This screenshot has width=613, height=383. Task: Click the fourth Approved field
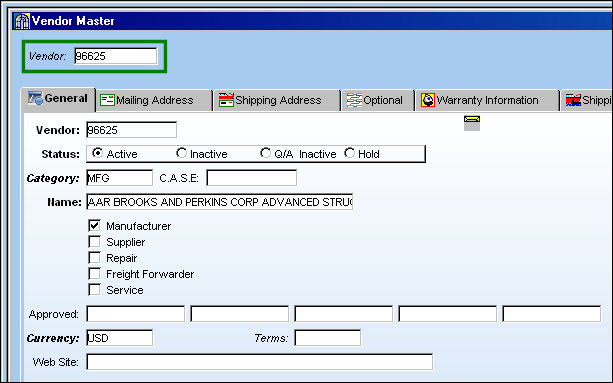tap(448, 314)
